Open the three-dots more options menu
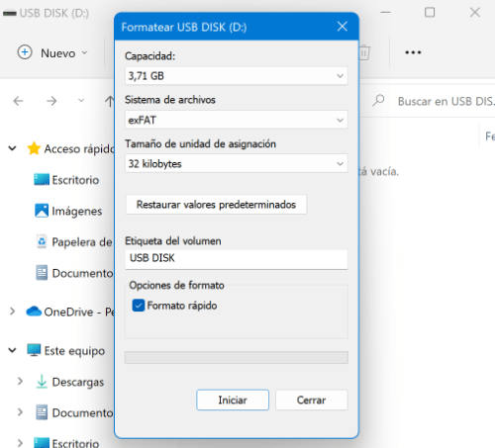 [x=413, y=52]
